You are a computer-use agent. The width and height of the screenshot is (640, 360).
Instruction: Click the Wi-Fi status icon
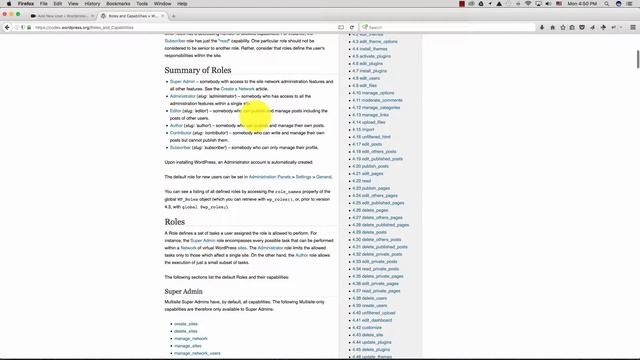point(528,4)
